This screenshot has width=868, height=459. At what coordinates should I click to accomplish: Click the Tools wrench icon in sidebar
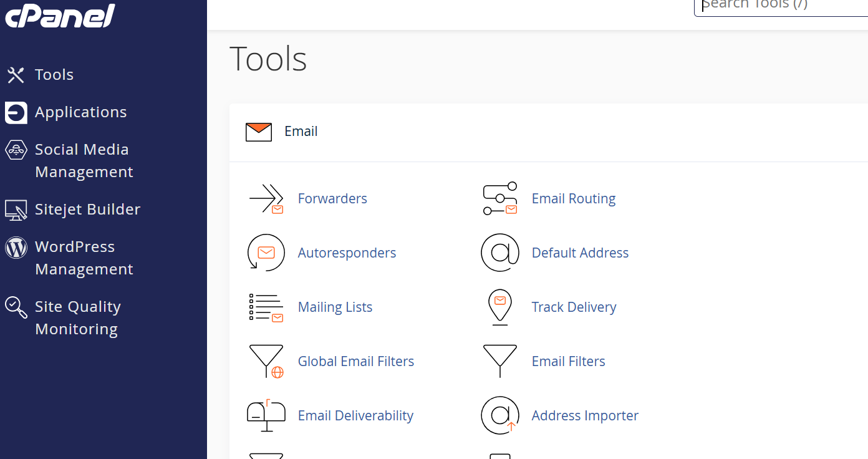[16, 75]
